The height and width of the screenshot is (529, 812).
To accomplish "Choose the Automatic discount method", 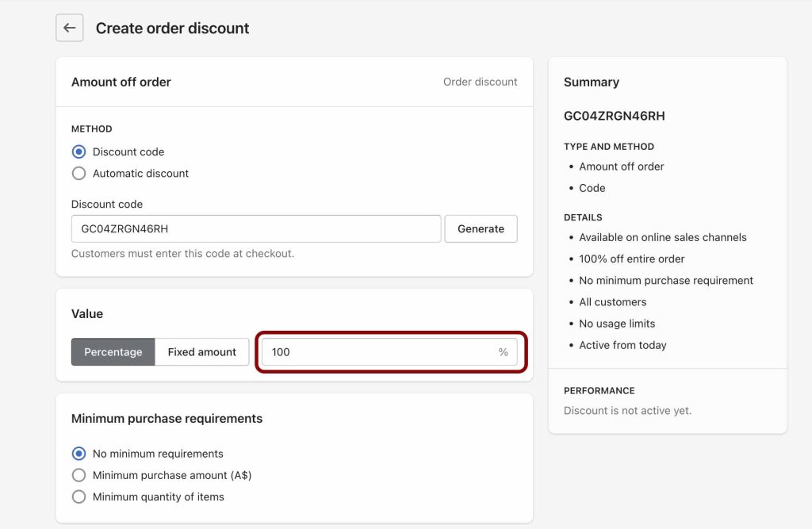I will (x=79, y=173).
